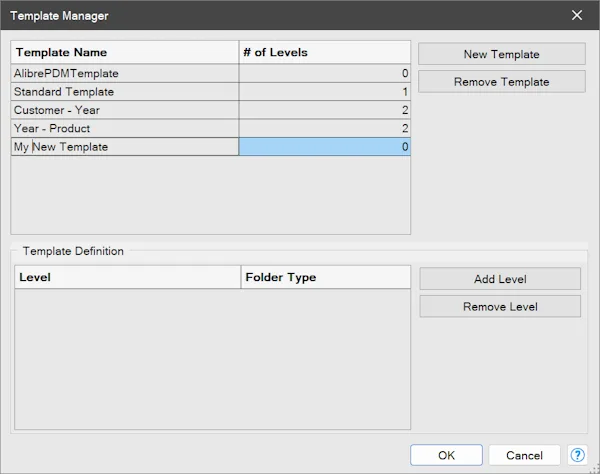Confirm with the OK button
The image size is (600, 474).
(446, 455)
